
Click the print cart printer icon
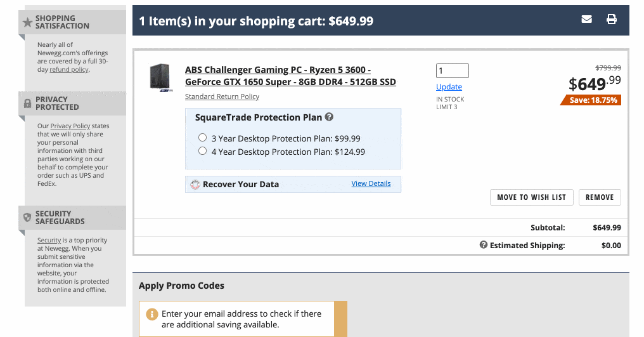click(x=612, y=20)
